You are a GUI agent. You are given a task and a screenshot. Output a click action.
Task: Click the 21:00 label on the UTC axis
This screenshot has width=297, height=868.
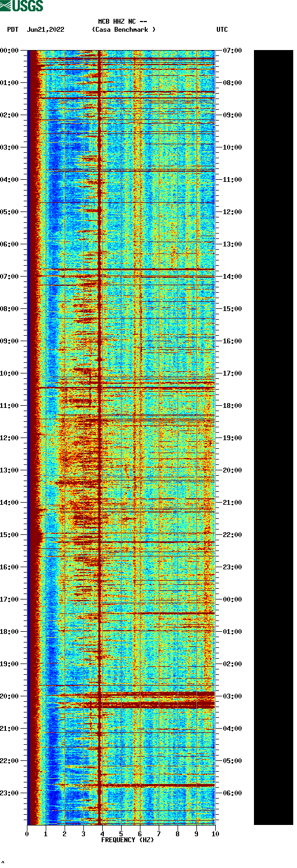pos(232,503)
